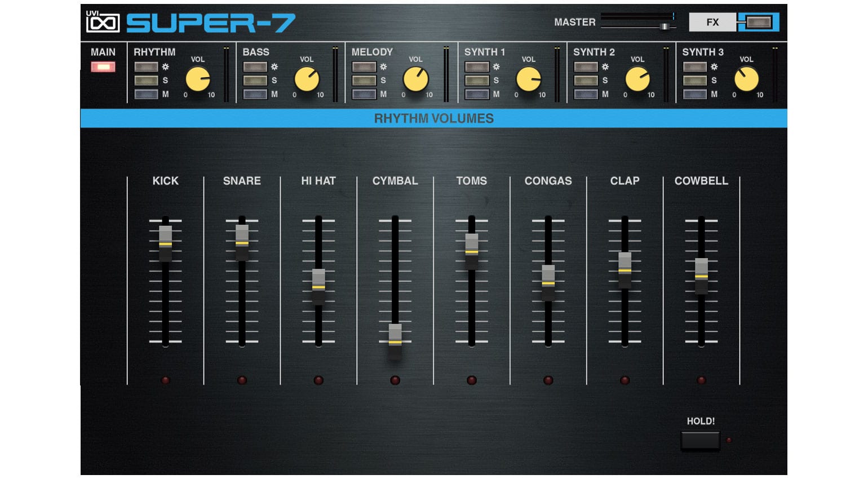Solo the RHYTHM channel
868x479 pixels.
(x=146, y=81)
